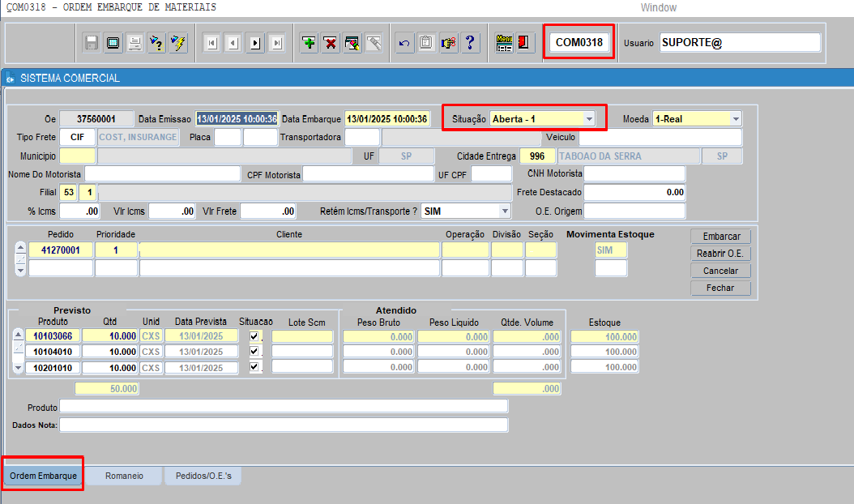The height and width of the screenshot is (504, 854).
Task: Click the Enter Query flashlight icon
Action: coord(156,42)
